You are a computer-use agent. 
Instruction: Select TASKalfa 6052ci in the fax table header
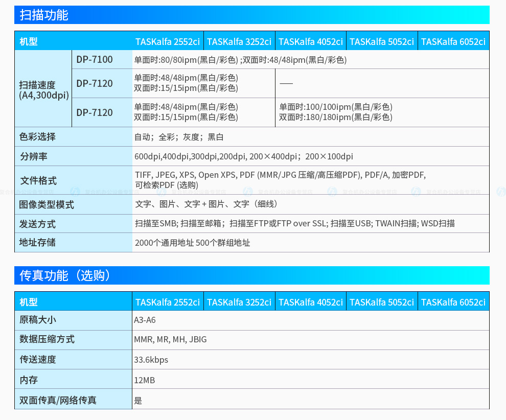[x=453, y=302]
